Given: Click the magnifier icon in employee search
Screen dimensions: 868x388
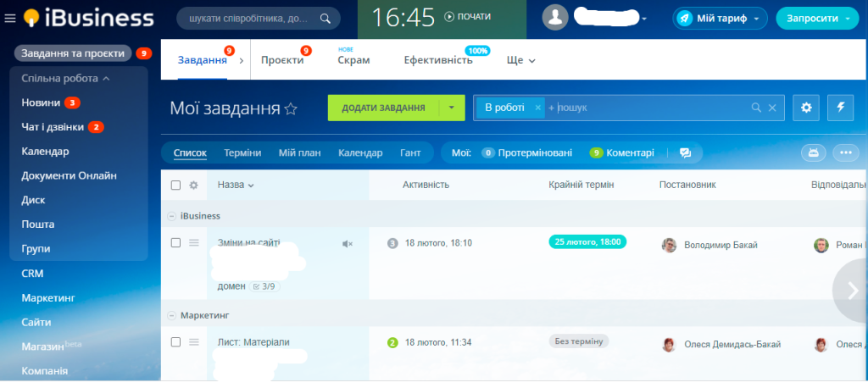Looking at the screenshot, I should pyautogui.click(x=325, y=19).
